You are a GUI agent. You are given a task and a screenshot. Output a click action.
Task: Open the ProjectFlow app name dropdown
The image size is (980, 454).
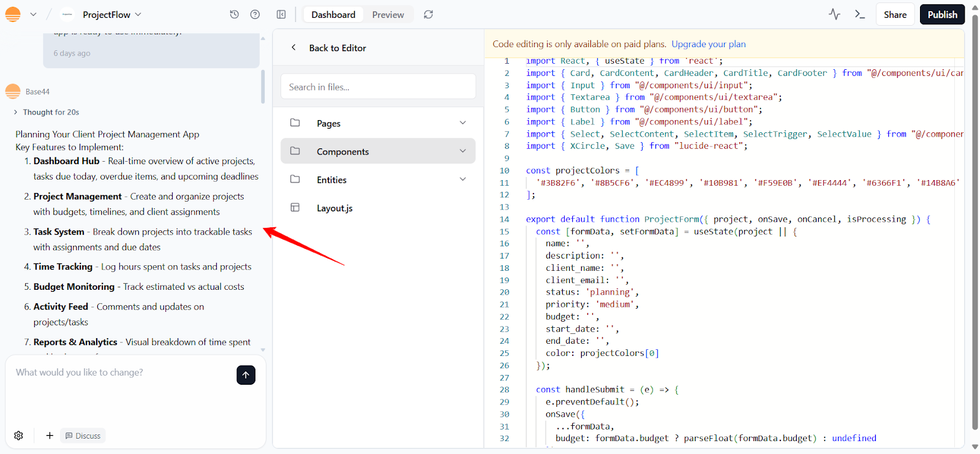tap(112, 15)
